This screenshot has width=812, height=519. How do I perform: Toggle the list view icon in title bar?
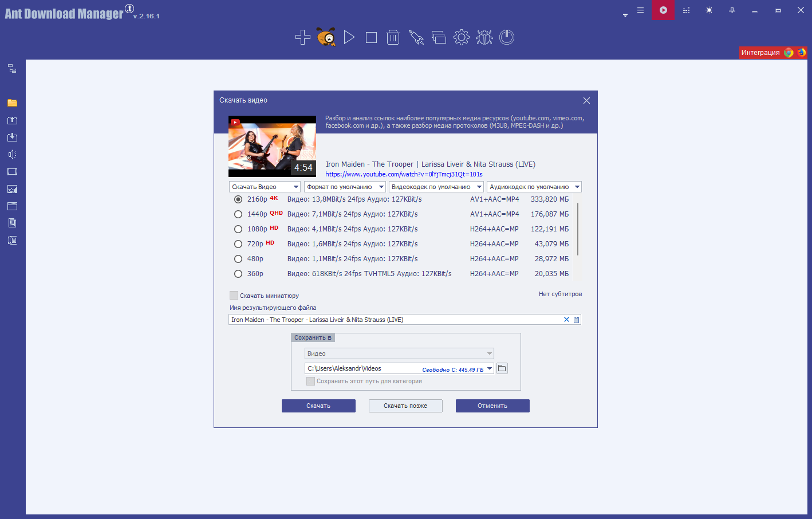coord(686,10)
